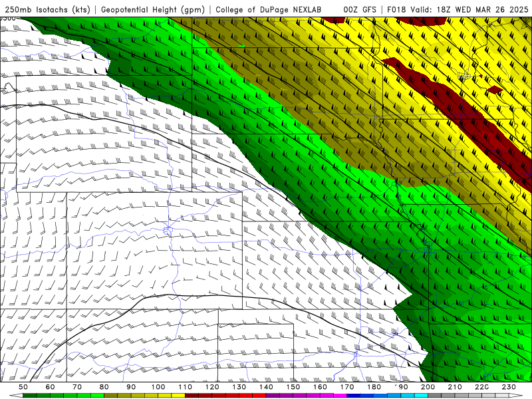
Task: Click the 70 value on the color scale
Action: 77,387
